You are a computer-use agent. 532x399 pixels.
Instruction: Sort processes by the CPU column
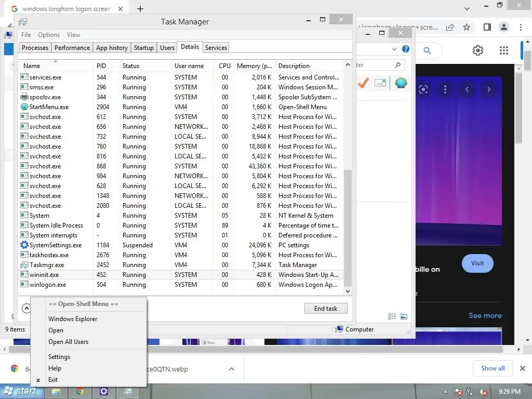point(224,66)
